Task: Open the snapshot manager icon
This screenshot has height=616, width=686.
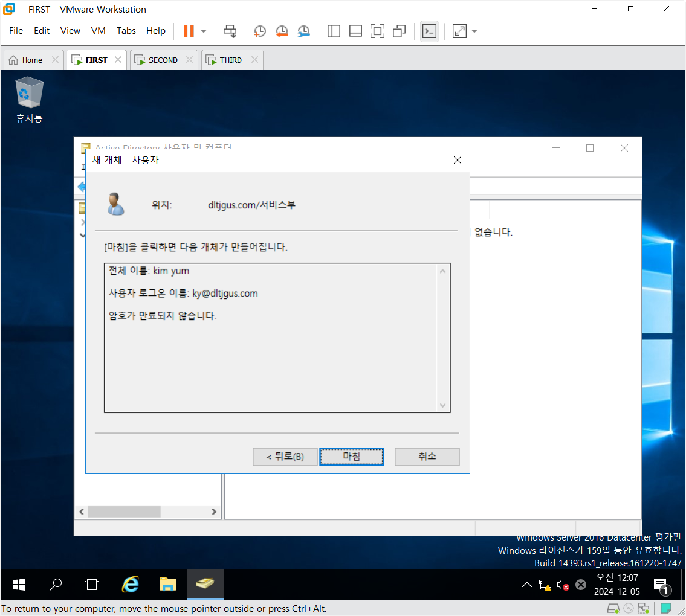Action: 303,31
